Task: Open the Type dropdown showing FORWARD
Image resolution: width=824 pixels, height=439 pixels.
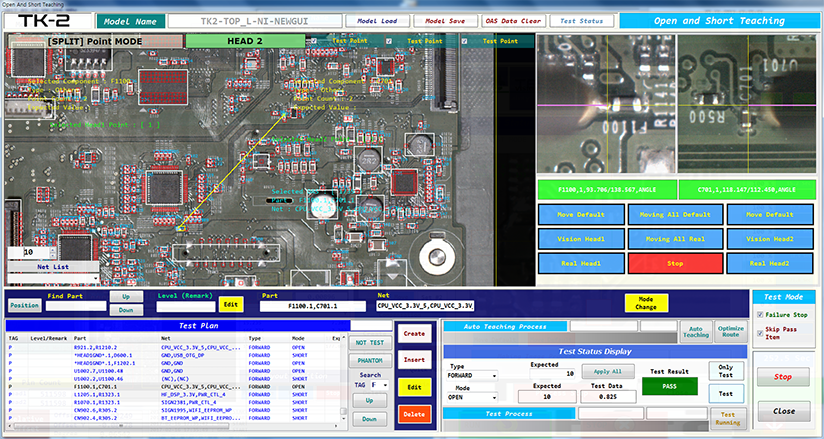Action: point(474,375)
